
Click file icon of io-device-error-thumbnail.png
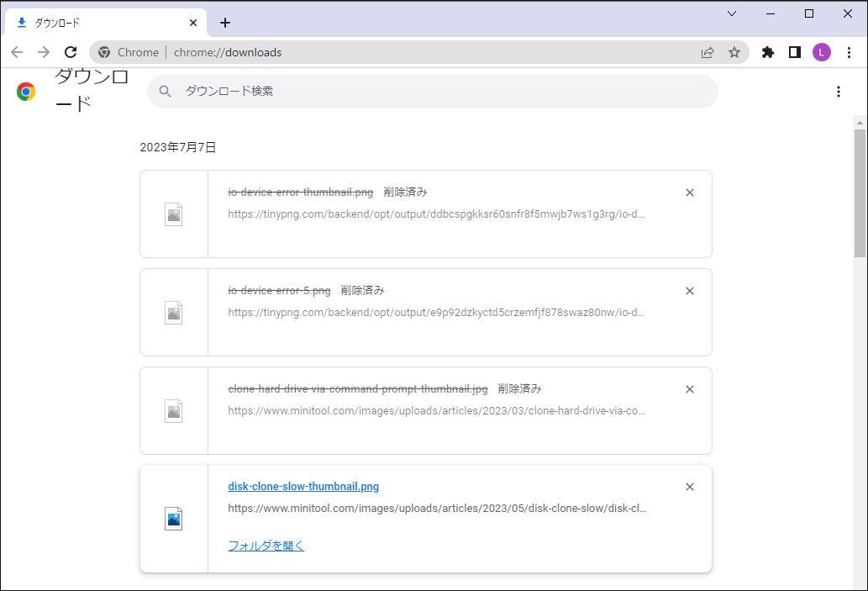[x=174, y=214]
